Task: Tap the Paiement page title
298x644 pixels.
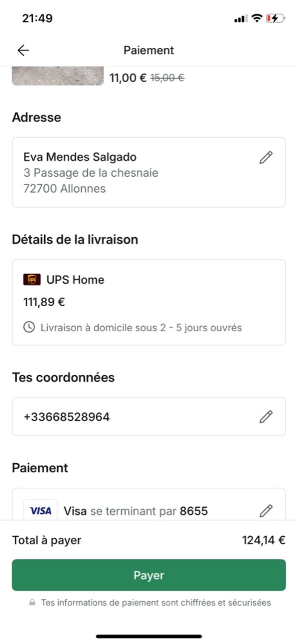Action: point(149,50)
